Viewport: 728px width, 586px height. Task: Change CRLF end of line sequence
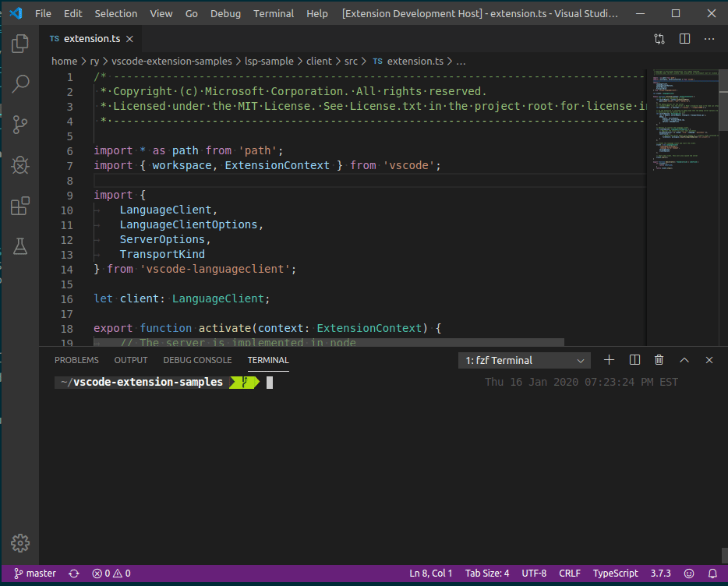point(570,574)
